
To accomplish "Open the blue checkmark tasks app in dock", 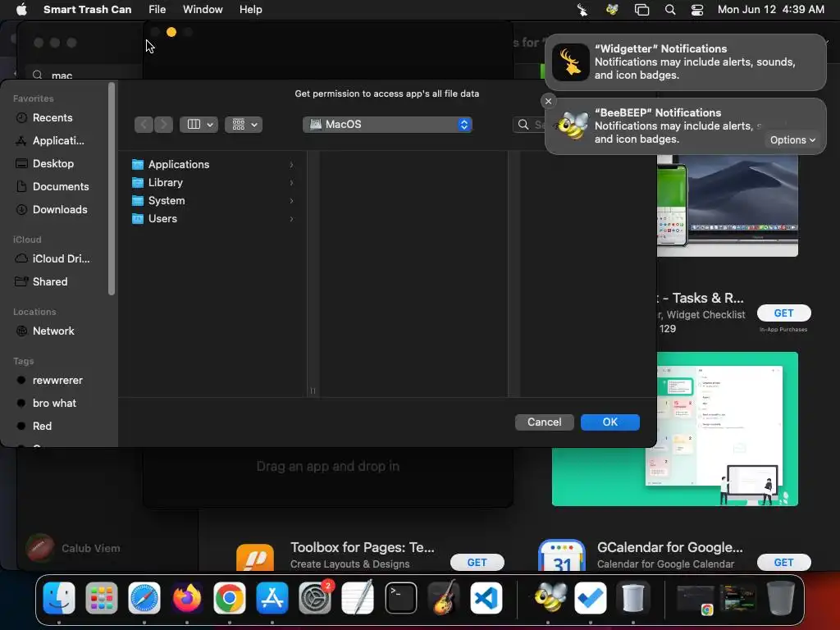I will point(591,597).
